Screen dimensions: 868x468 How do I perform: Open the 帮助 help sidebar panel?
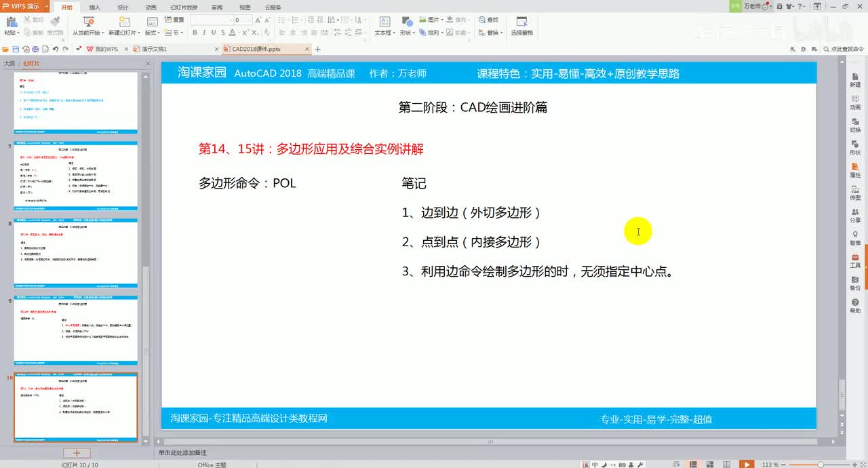click(x=855, y=306)
